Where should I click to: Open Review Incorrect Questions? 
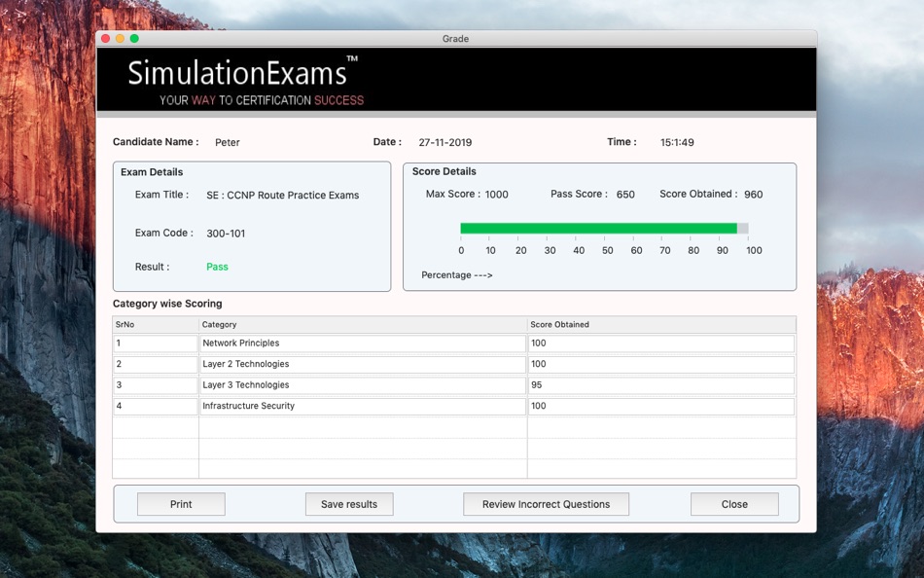[546, 504]
